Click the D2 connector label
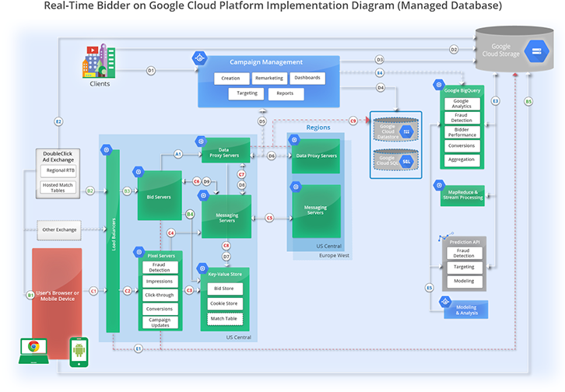Viewport: 565px width, 392px height. [454, 49]
